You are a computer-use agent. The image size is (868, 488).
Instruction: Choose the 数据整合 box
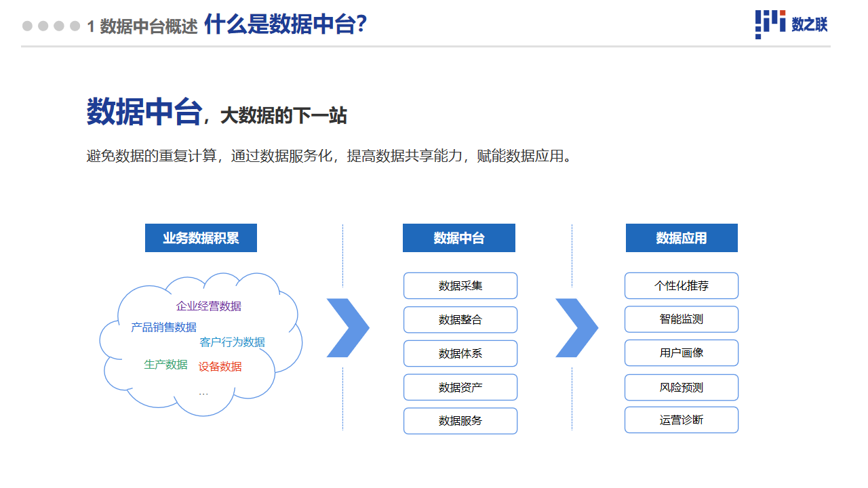pyautogui.click(x=460, y=319)
